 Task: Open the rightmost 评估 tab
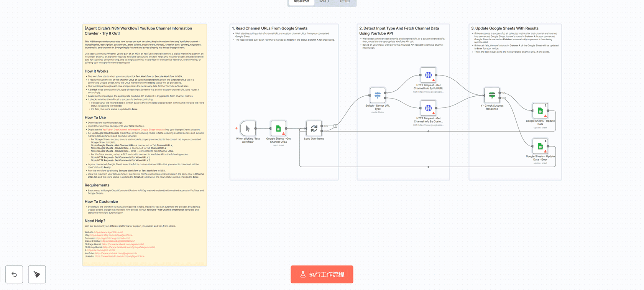pos(345,2)
